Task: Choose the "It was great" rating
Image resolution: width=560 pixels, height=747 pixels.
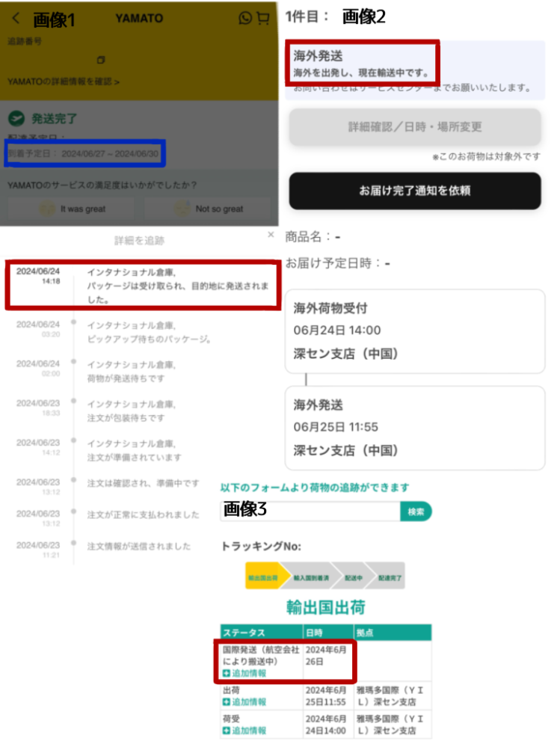Action: click(x=72, y=209)
